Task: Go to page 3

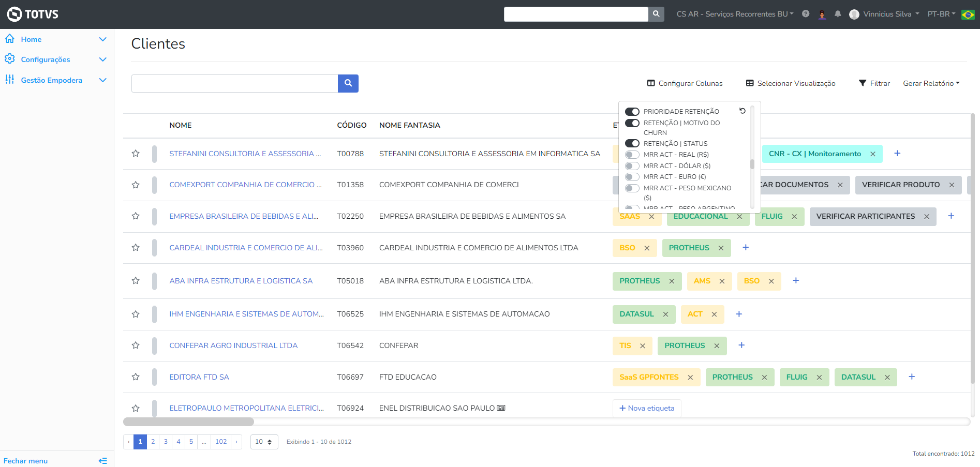Action: click(166, 442)
